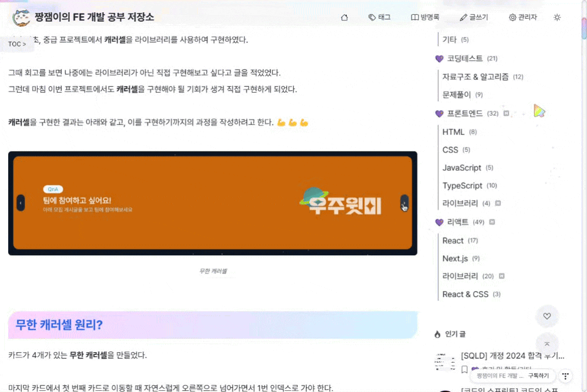Open 라이브러리 (4) category under 프론트엔드
The image size is (587, 392).
pos(466,203)
